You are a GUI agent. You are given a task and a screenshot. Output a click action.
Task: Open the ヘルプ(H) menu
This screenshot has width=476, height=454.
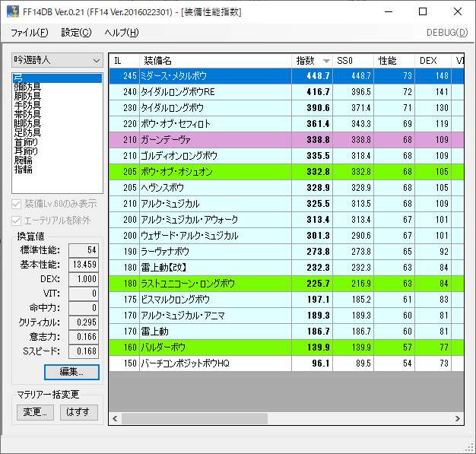(122, 33)
